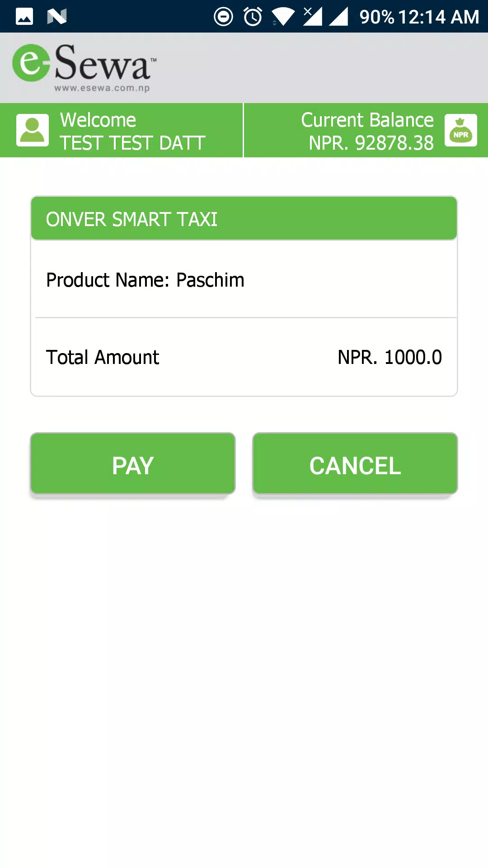Click the NPR money bag icon
Image resolution: width=488 pixels, height=868 pixels.
coord(461,130)
